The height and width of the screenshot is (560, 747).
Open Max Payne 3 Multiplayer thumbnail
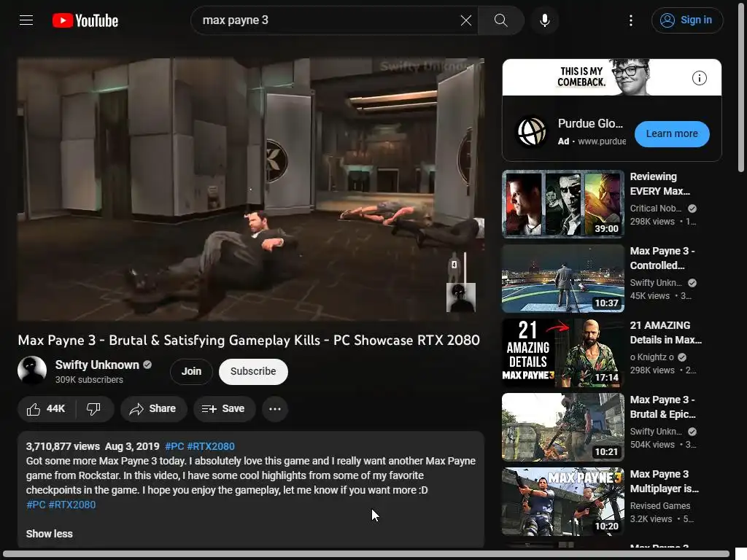pos(562,501)
